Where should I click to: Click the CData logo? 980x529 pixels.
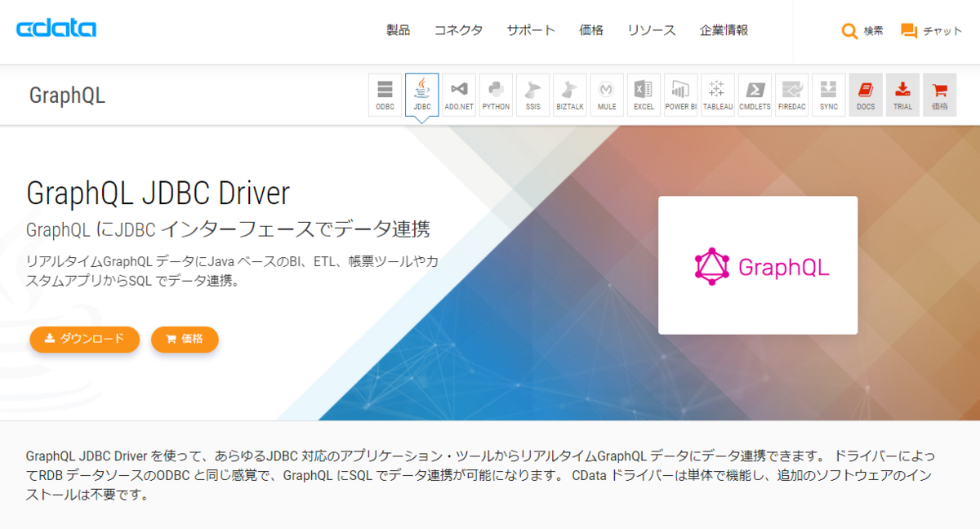[56, 29]
